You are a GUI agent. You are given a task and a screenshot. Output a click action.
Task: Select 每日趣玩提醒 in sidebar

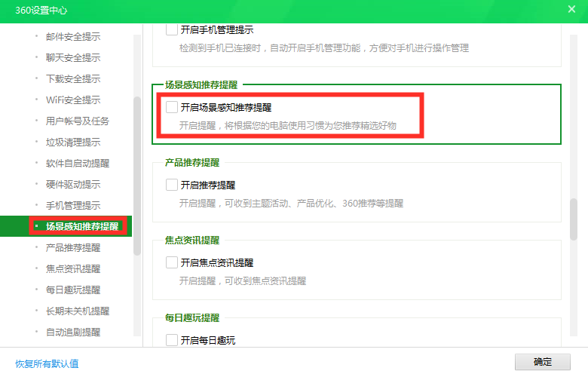coord(73,290)
